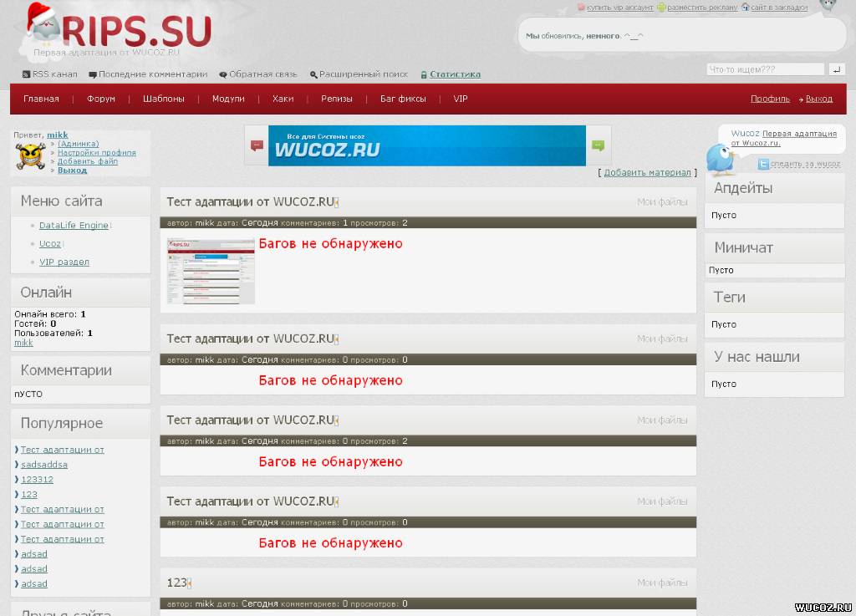Viewport: 856px width, 616px height.
Task: Click Пусто under the Апдейты heading
Action: click(723, 216)
